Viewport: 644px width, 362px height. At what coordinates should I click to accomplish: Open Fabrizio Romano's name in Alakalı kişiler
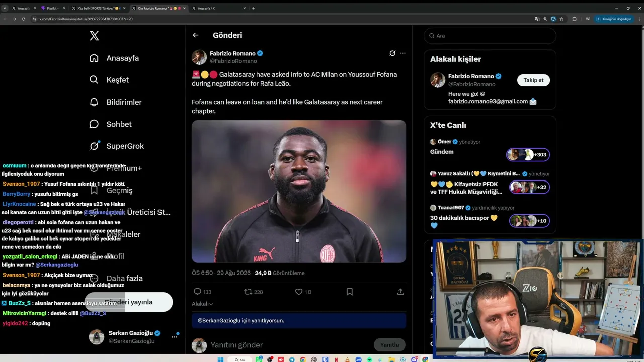click(x=471, y=76)
